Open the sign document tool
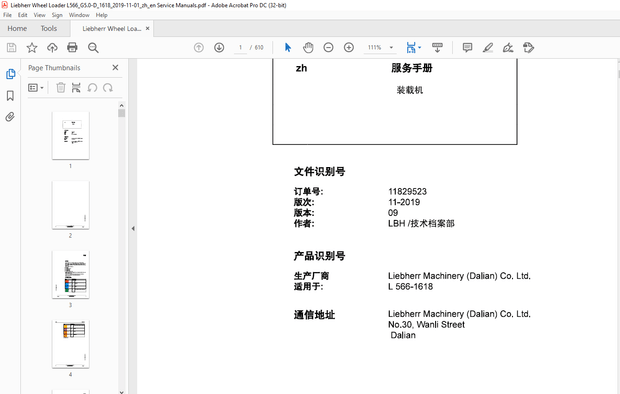This screenshot has height=394, width=620. pos(508,47)
